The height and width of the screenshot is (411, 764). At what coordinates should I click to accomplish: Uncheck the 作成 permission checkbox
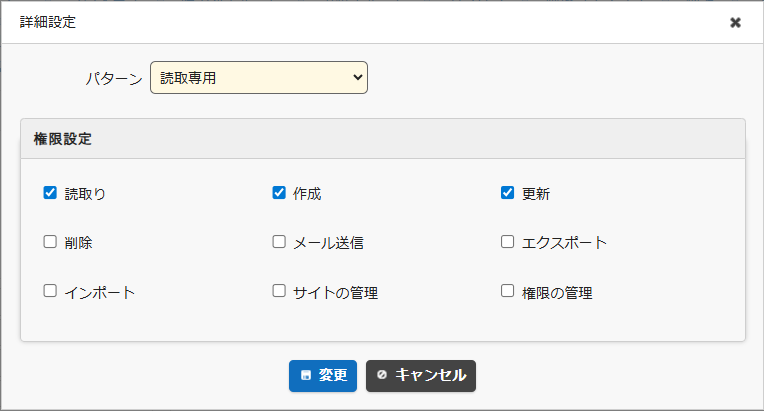[x=279, y=193]
